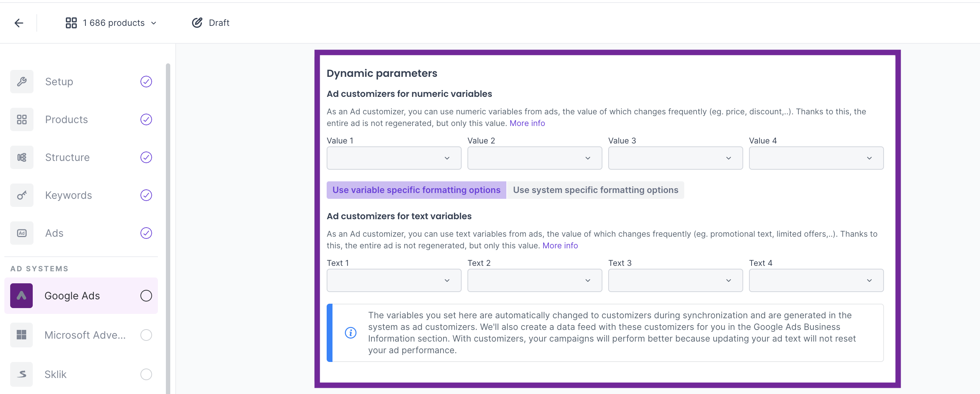
Task: Click the Structure tree icon
Action: (22, 157)
